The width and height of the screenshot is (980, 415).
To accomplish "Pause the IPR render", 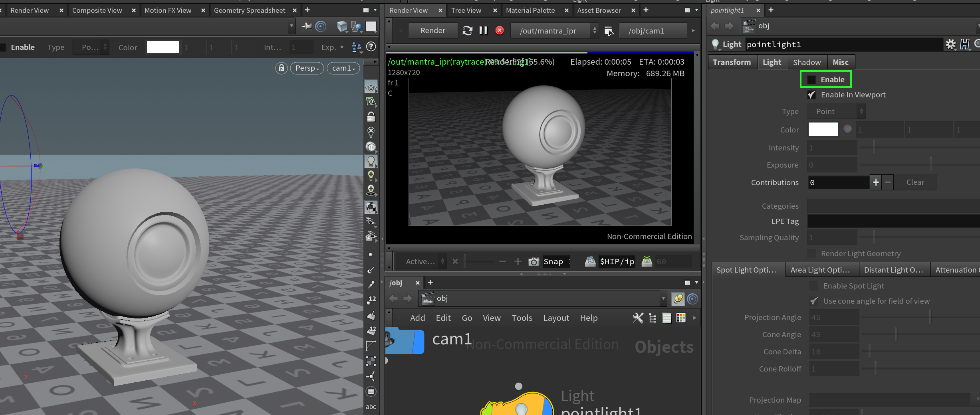I will [483, 30].
